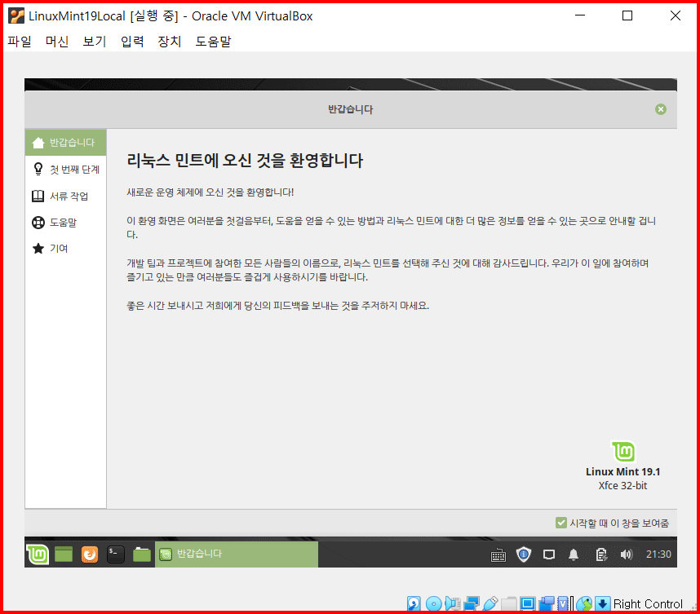Click the virtualization V status icon
This screenshot has width=700, height=614.
[564, 603]
